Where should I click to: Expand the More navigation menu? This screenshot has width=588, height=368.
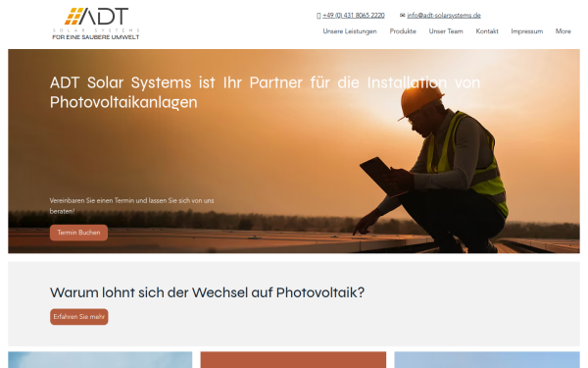click(x=563, y=31)
